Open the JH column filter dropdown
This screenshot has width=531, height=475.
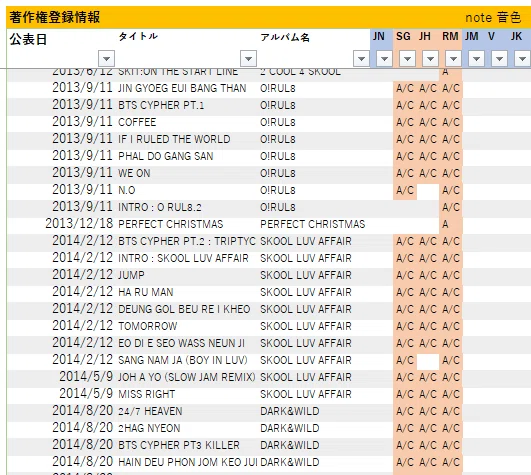[430, 59]
